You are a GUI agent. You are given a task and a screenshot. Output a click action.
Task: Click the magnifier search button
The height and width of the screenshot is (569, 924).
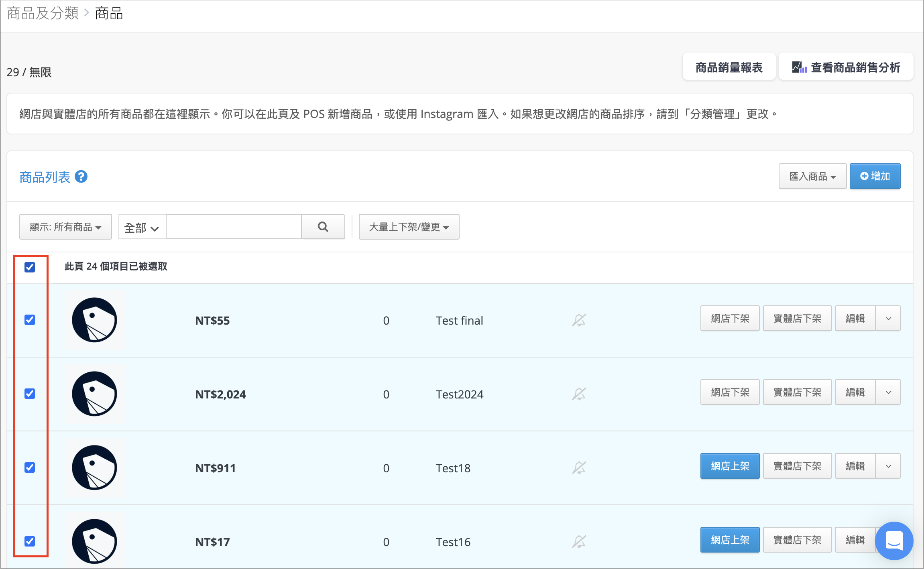(323, 227)
